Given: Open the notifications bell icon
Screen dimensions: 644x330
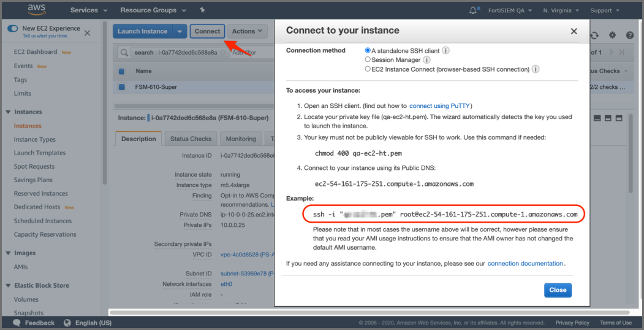Looking at the screenshot, I should [x=474, y=10].
